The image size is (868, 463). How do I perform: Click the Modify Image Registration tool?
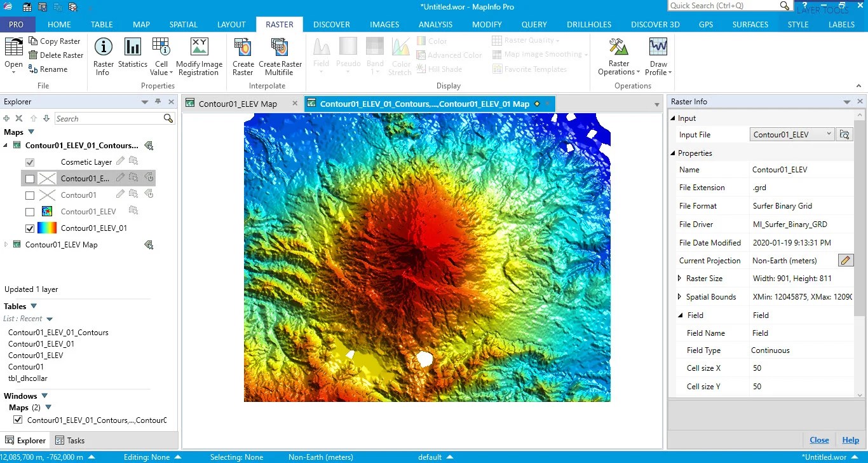tap(199, 55)
